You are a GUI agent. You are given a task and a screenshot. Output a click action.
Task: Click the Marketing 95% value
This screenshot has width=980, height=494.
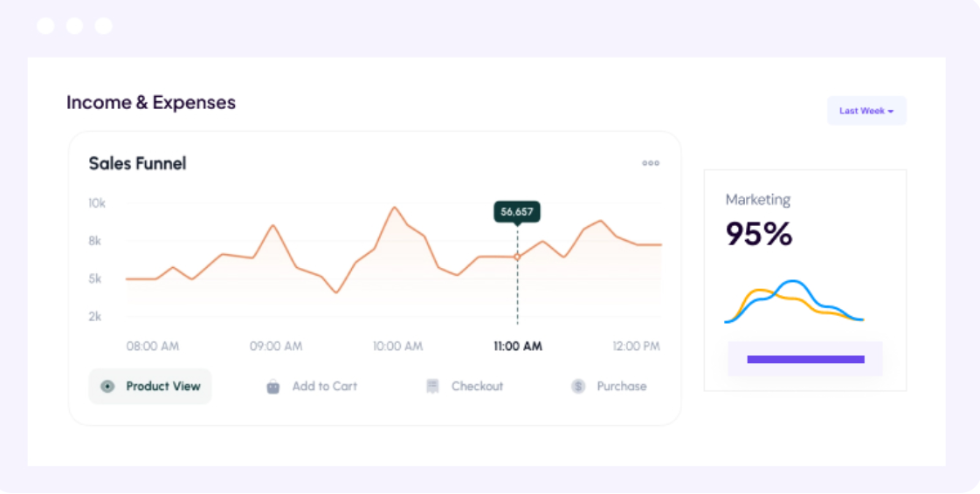(x=759, y=234)
